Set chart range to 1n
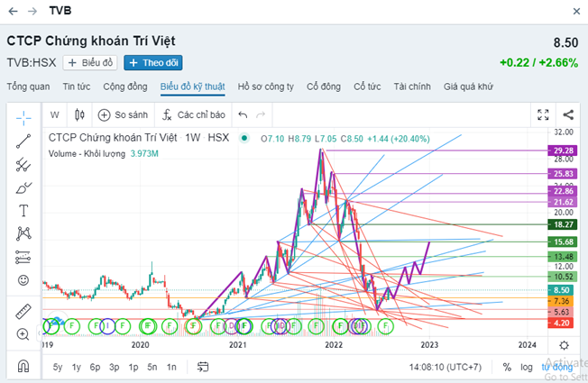 pos(171,367)
